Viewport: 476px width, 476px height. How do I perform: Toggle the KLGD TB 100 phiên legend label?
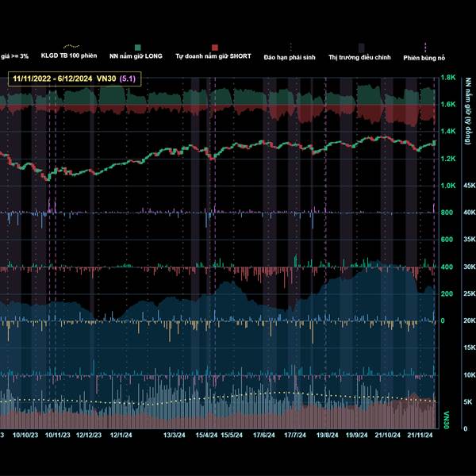click(x=69, y=56)
